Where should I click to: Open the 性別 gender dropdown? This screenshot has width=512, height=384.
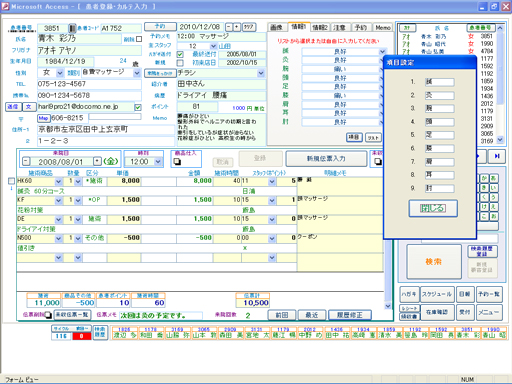pos(60,73)
